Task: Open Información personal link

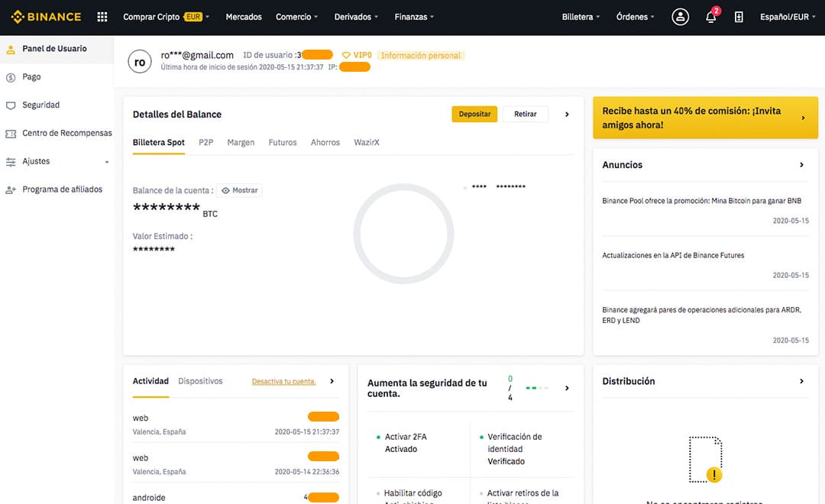Action: point(420,55)
